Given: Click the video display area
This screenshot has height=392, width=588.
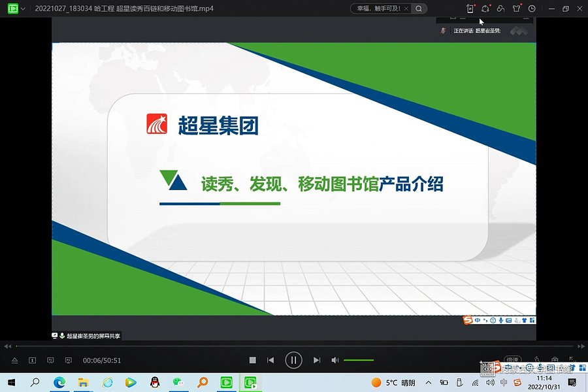Looking at the screenshot, I should (x=294, y=179).
